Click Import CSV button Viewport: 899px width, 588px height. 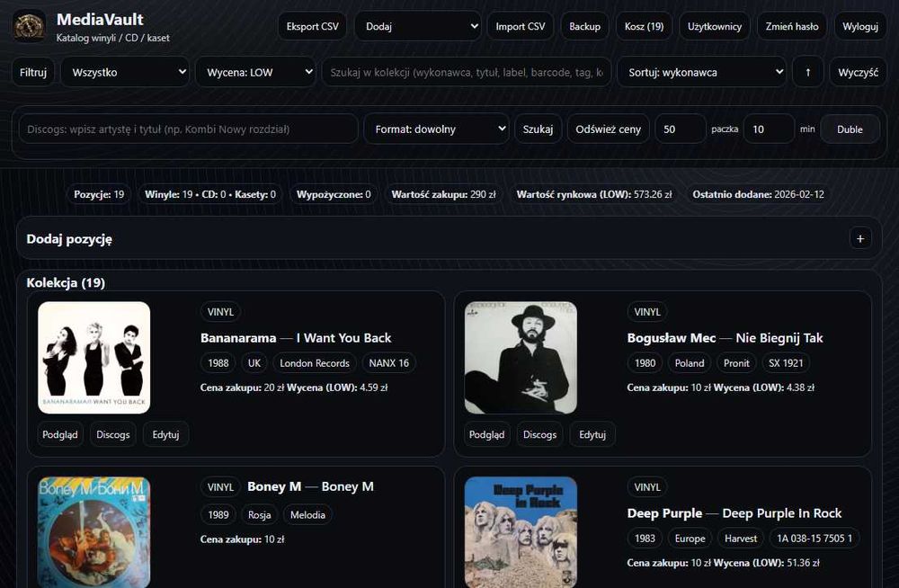click(521, 26)
